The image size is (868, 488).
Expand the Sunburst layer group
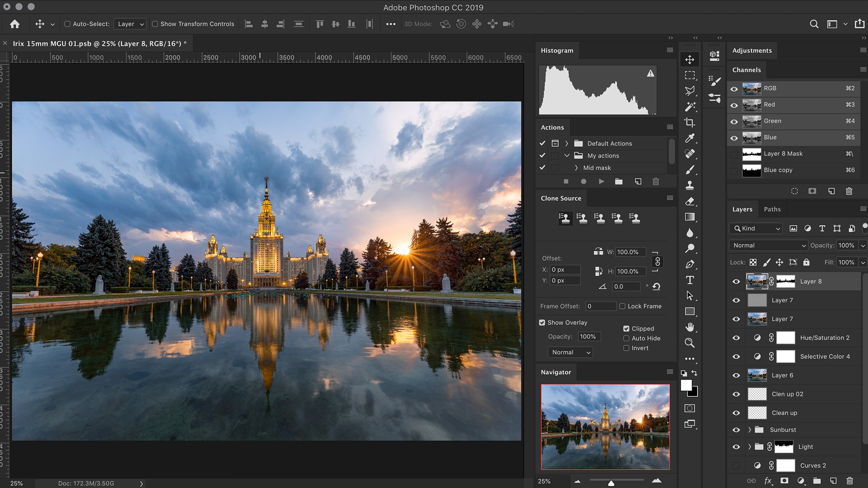click(x=750, y=430)
